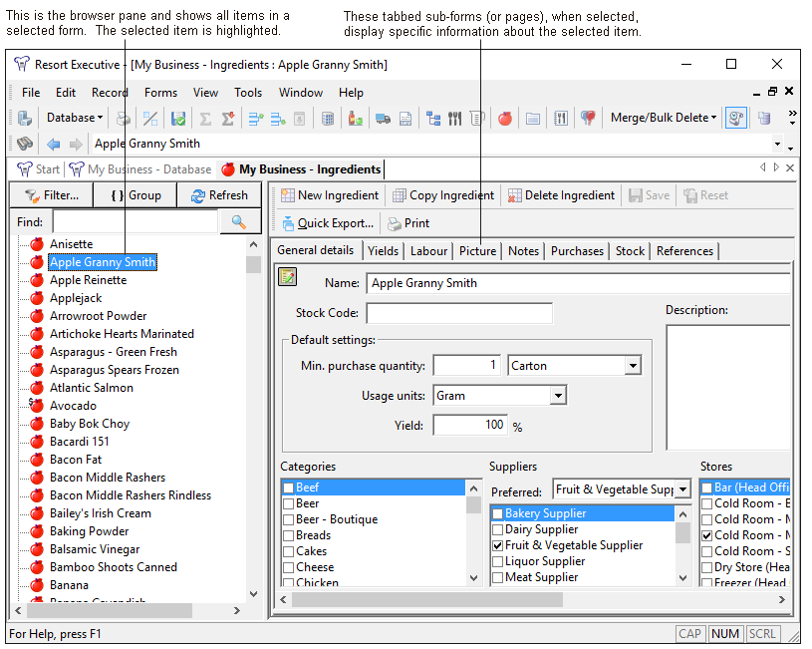
Task: Expand the Apple Granny Smith address dropdown arrow
Action: tap(777, 145)
